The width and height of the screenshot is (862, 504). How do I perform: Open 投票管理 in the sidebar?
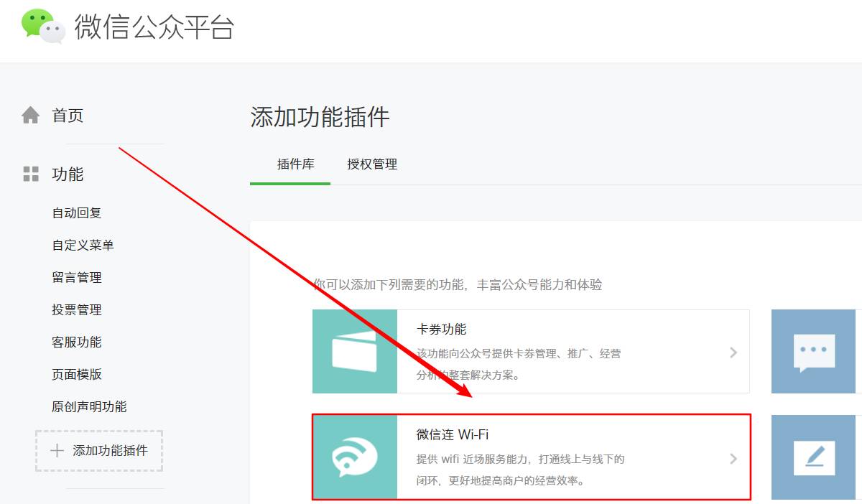(x=77, y=310)
